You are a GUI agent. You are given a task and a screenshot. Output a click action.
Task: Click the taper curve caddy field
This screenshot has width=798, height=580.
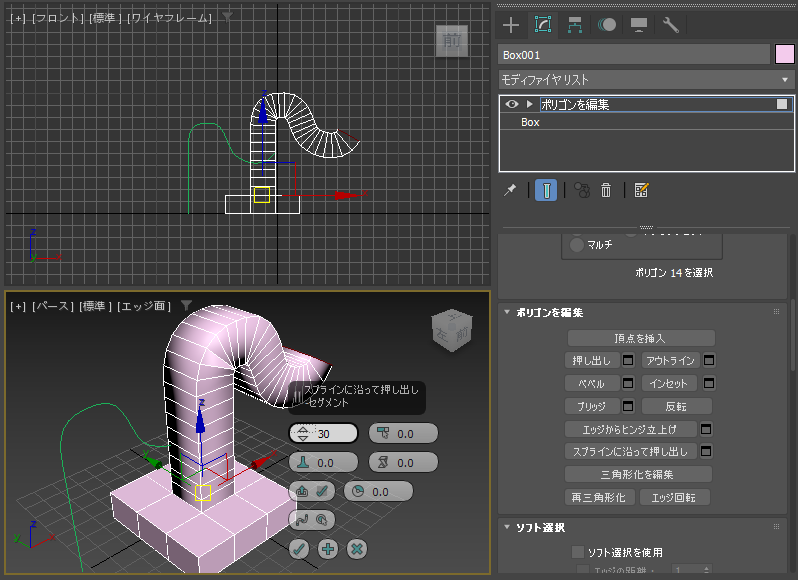tap(323, 462)
